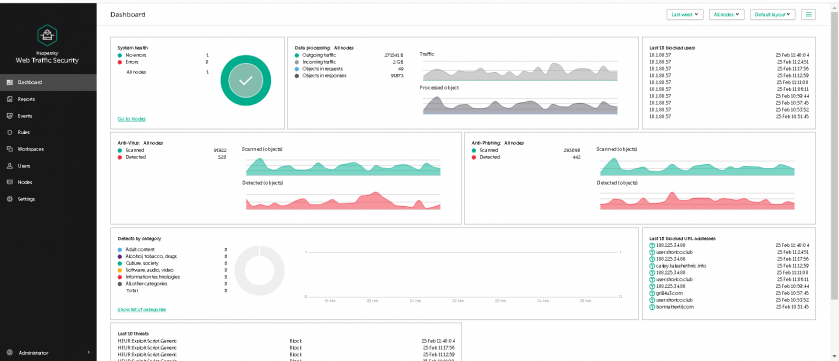This screenshot has width=839, height=361.
Task: Open the All nodes dropdown
Action: (x=727, y=14)
